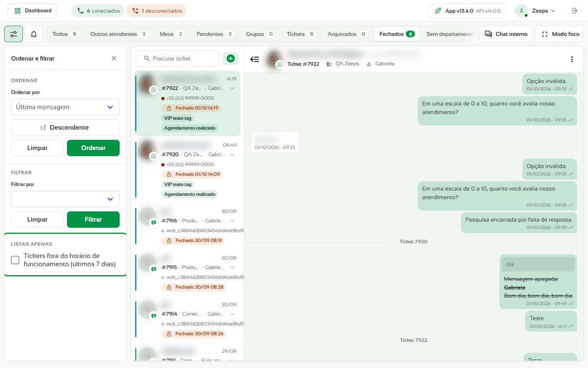Open the Filtrar por dropdown
Screen dimensions: 588x368
pyautogui.click(x=65, y=199)
